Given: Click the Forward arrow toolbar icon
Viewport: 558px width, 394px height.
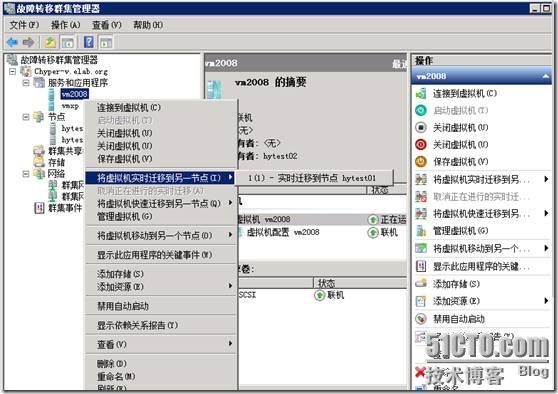Looking at the screenshot, I should (x=28, y=42).
